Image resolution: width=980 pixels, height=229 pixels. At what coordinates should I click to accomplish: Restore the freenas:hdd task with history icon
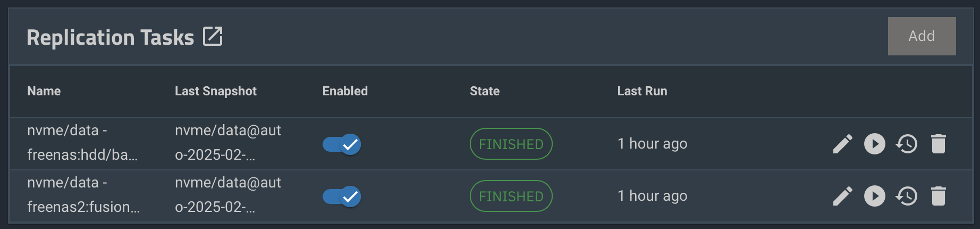tap(907, 144)
